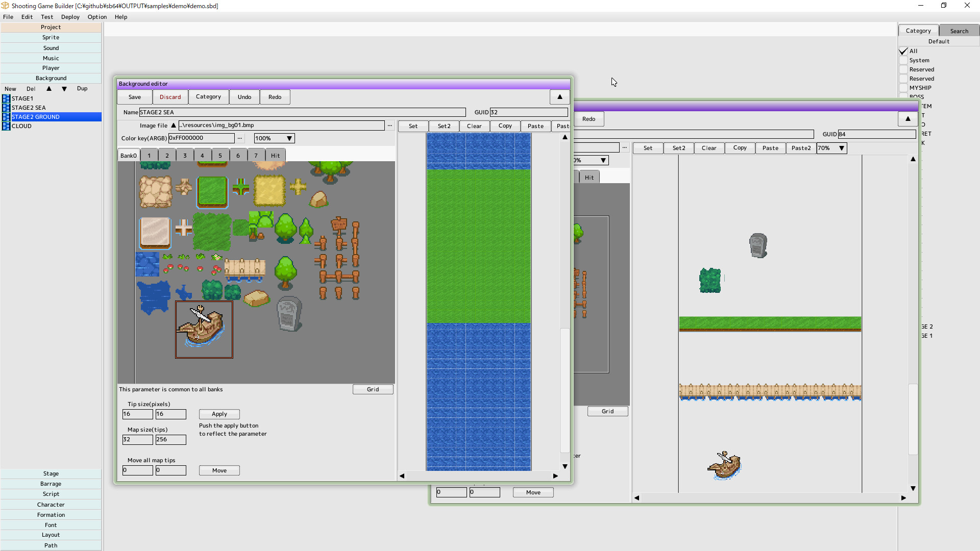Select the GUID input field showing 32

click(x=528, y=112)
